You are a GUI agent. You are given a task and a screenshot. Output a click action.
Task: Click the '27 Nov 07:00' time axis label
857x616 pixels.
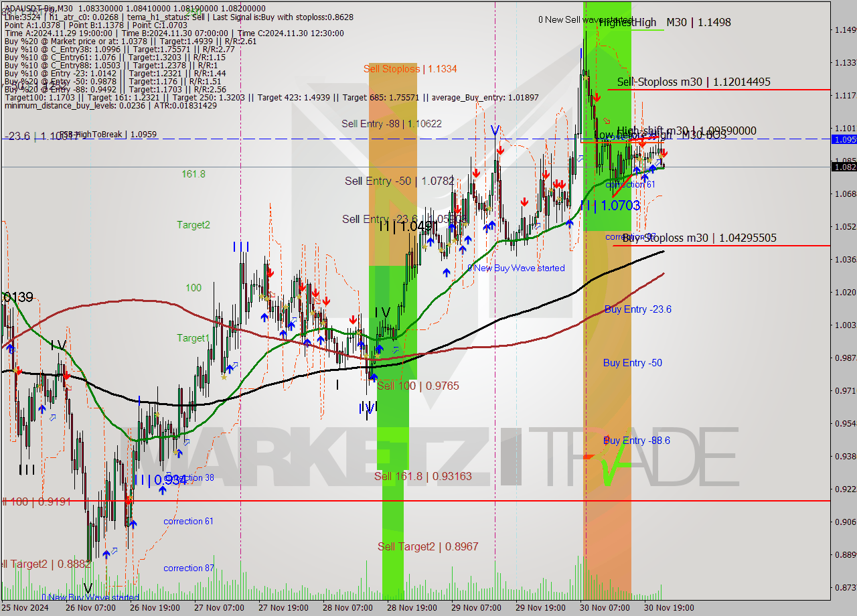[219, 608]
